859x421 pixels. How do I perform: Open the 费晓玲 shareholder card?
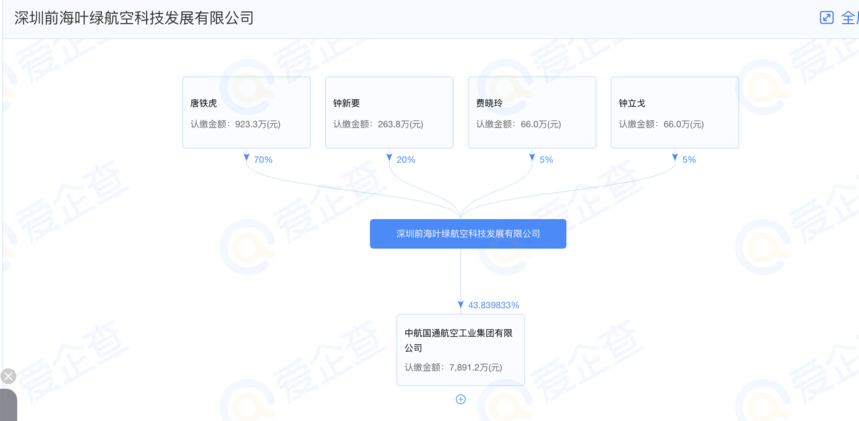click(x=532, y=112)
